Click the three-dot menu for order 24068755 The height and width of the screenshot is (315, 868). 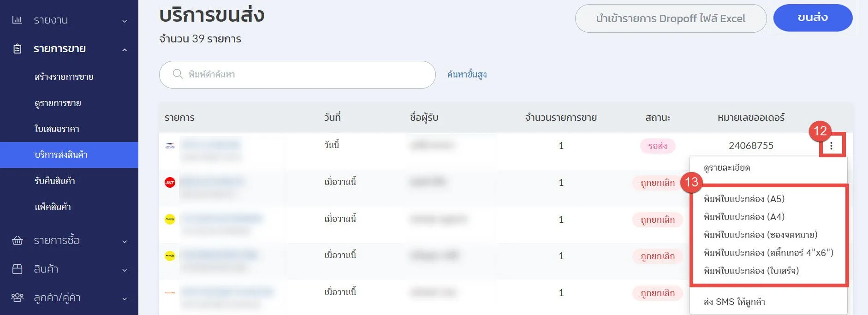[x=831, y=146]
